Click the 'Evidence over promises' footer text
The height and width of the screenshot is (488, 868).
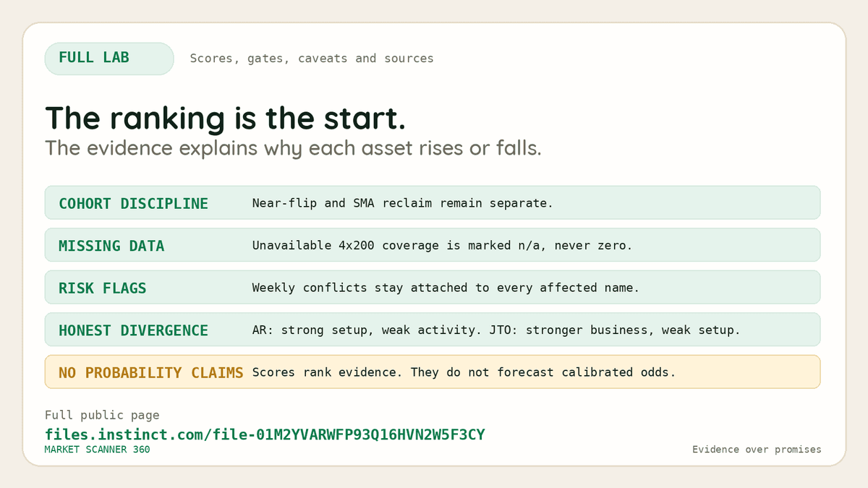point(757,450)
